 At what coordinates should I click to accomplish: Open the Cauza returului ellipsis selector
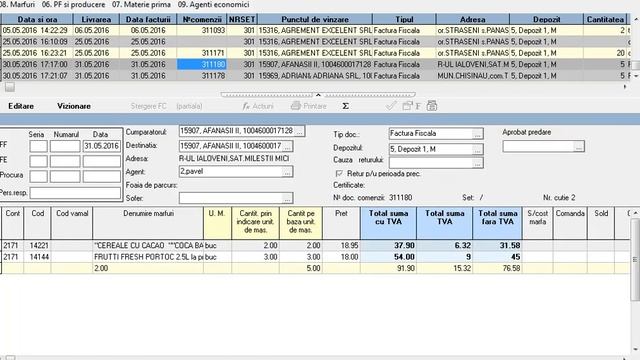coord(477,163)
